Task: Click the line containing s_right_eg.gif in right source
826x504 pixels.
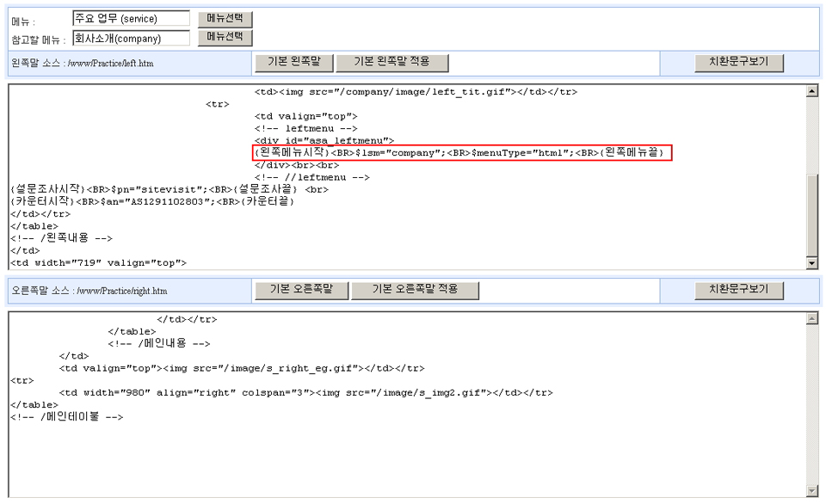Action: click(241, 368)
